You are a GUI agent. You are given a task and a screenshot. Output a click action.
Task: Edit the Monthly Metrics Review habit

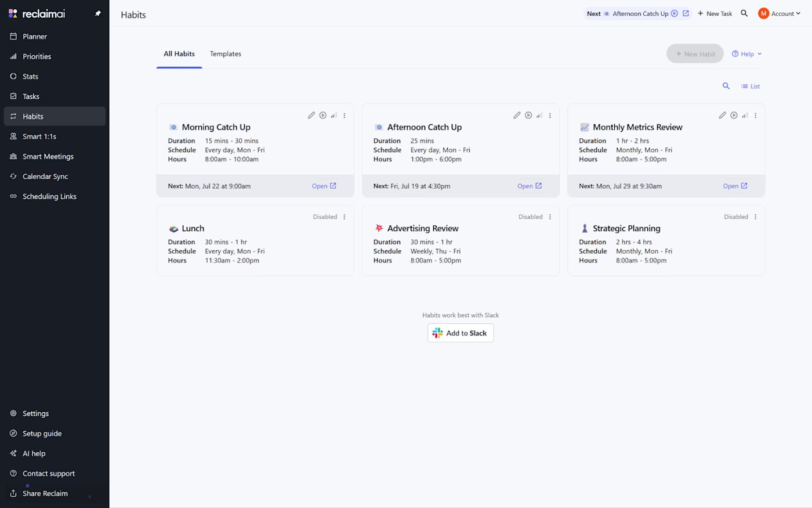pyautogui.click(x=722, y=116)
